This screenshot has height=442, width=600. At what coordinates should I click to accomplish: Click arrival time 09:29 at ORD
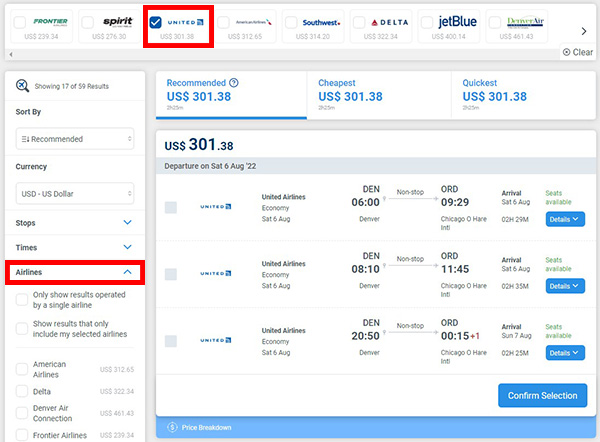point(455,202)
